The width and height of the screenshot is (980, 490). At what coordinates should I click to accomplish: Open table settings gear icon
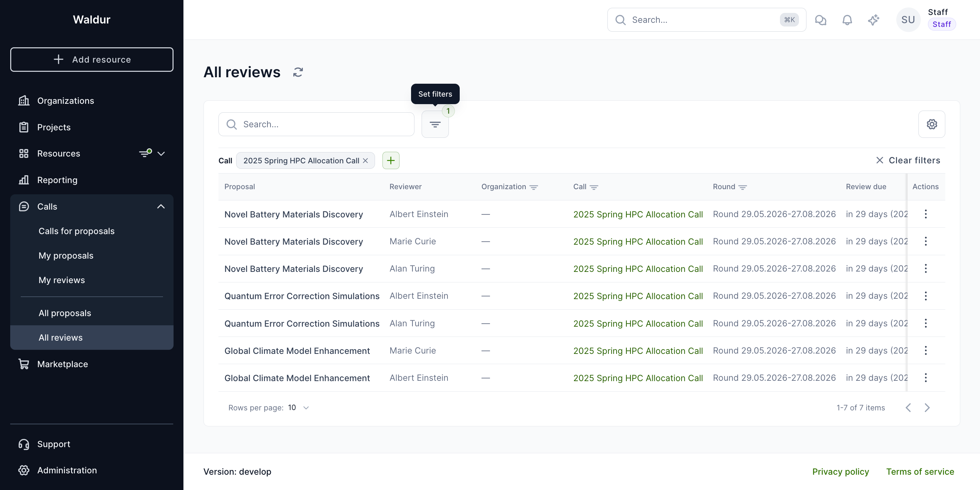[931, 124]
